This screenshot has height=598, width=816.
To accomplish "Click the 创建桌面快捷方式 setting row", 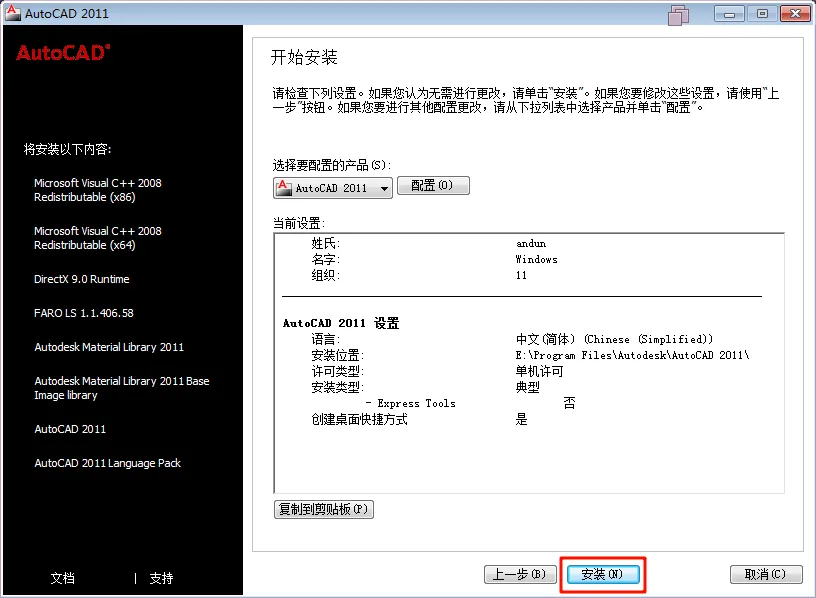I will [x=419, y=419].
